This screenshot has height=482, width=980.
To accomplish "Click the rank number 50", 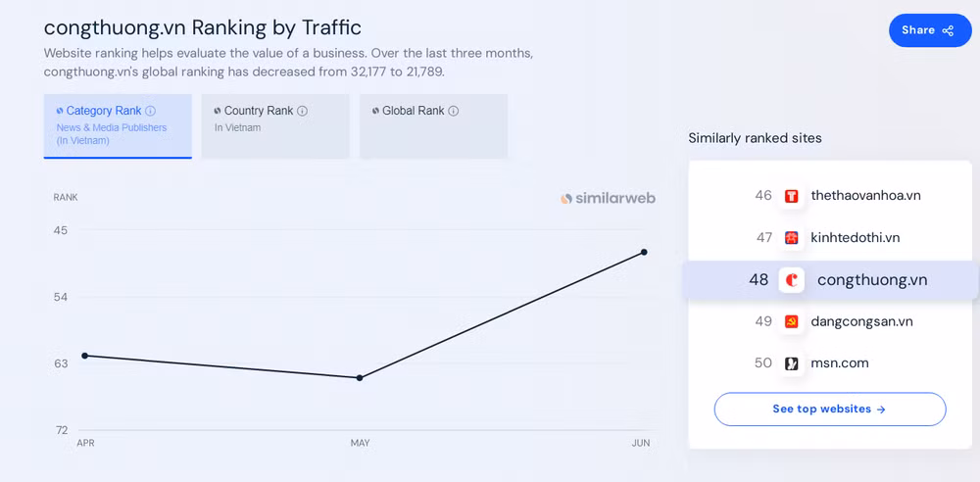I will point(763,363).
